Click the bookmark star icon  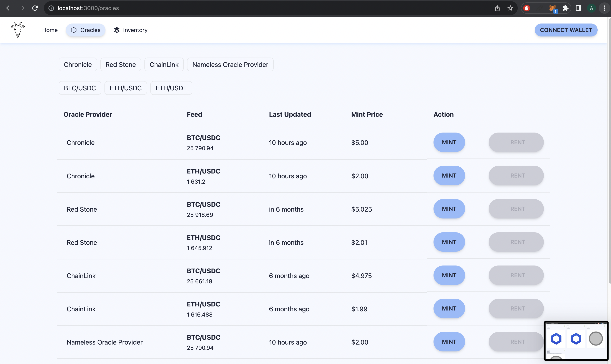(x=510, y=8)
